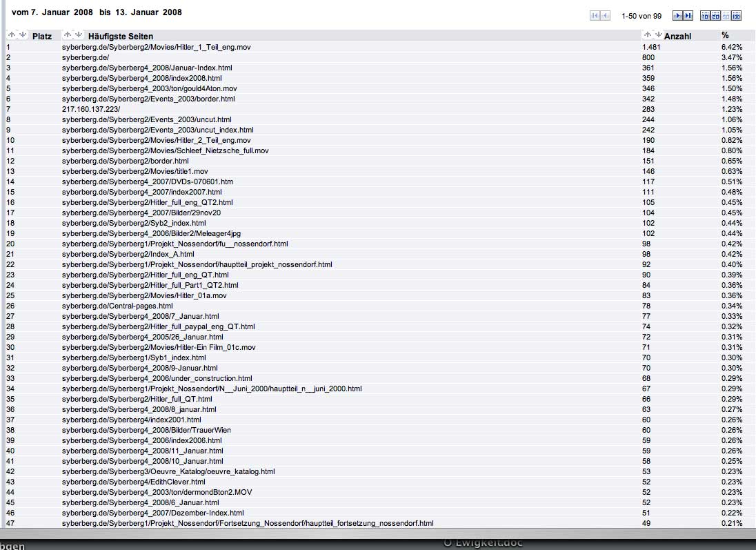This screenshot has height=550, width=756.
Task: Sort Platz column ascending
Action: click(x=12, y=35)
